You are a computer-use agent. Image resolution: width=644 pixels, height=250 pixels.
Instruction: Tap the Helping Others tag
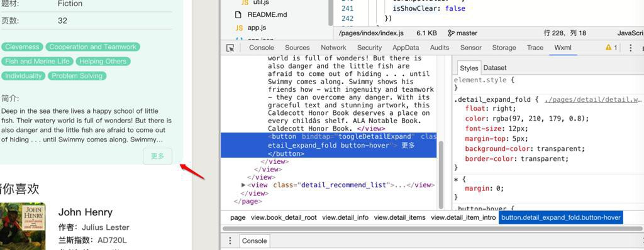[x=103, y=61]
